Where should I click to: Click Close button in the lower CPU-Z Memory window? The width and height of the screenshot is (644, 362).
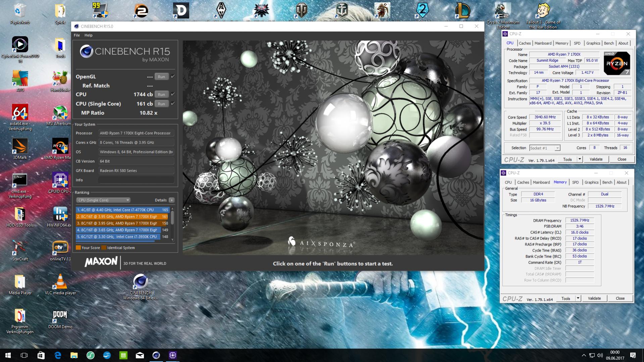620,298
